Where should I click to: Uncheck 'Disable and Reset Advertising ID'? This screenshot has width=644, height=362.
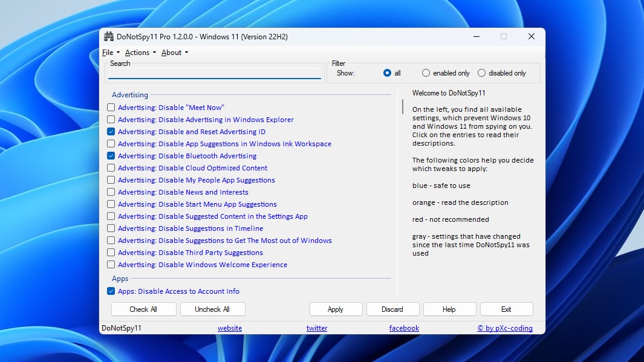pos(111,131)
